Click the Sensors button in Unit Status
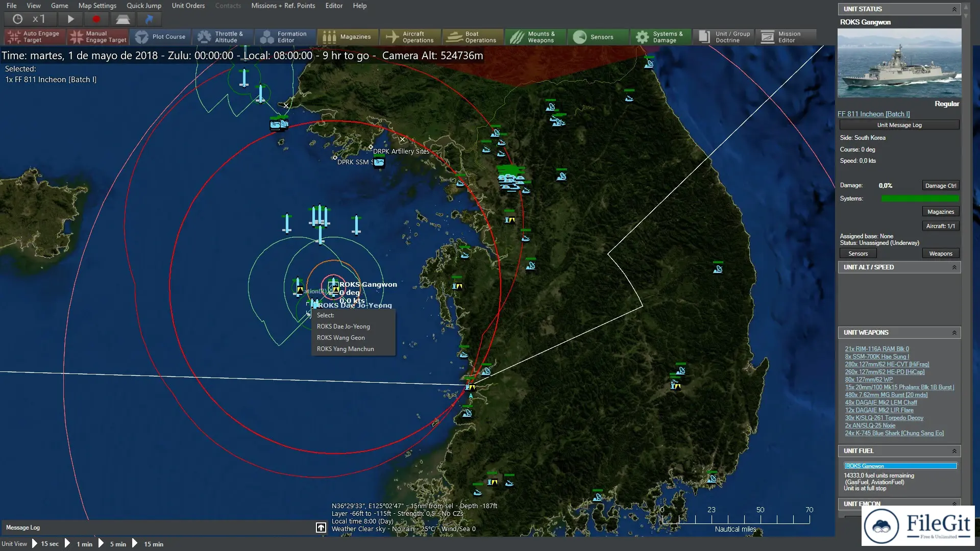 [858, 254]
